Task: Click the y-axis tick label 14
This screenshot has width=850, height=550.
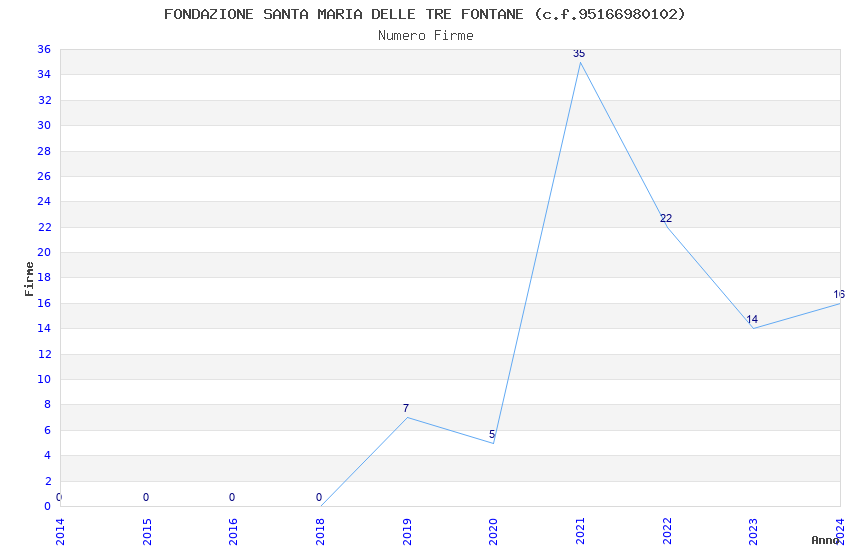Action: [x=44, y=328]
